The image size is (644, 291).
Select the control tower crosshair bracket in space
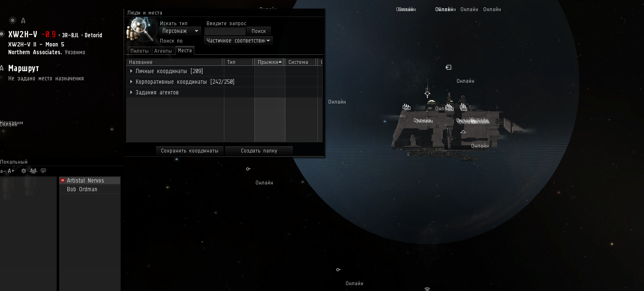coord(427,94)
